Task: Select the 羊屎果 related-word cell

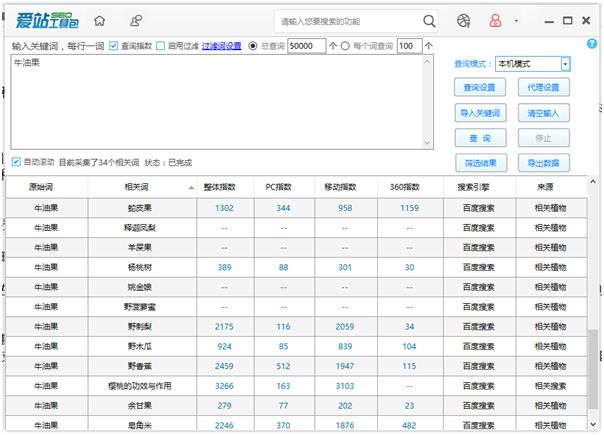Action: [x=142, y=248]
